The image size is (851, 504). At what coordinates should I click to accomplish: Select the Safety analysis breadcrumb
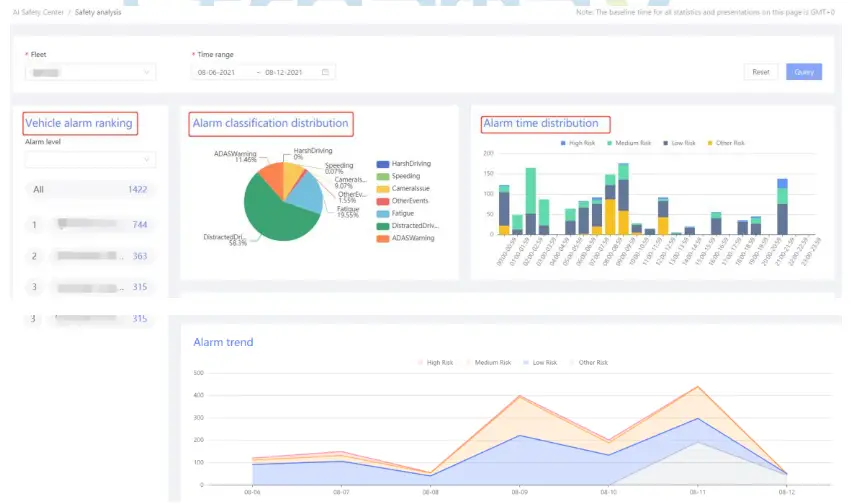click(98, 12)
